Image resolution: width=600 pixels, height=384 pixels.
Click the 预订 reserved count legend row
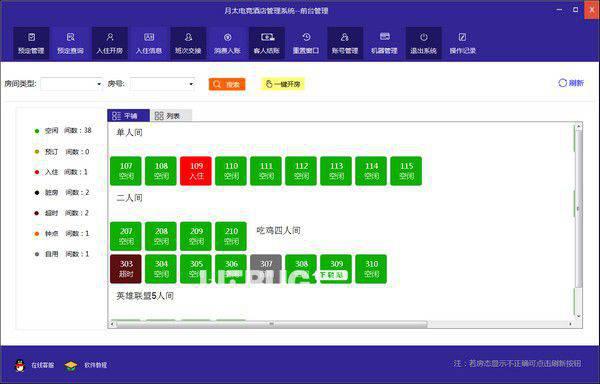62,152
